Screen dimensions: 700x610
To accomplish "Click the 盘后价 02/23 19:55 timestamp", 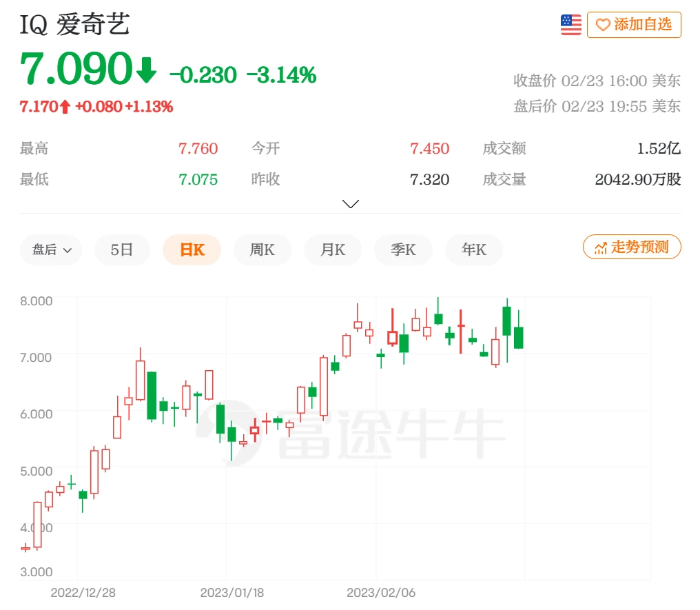I will tap(597, 106).
